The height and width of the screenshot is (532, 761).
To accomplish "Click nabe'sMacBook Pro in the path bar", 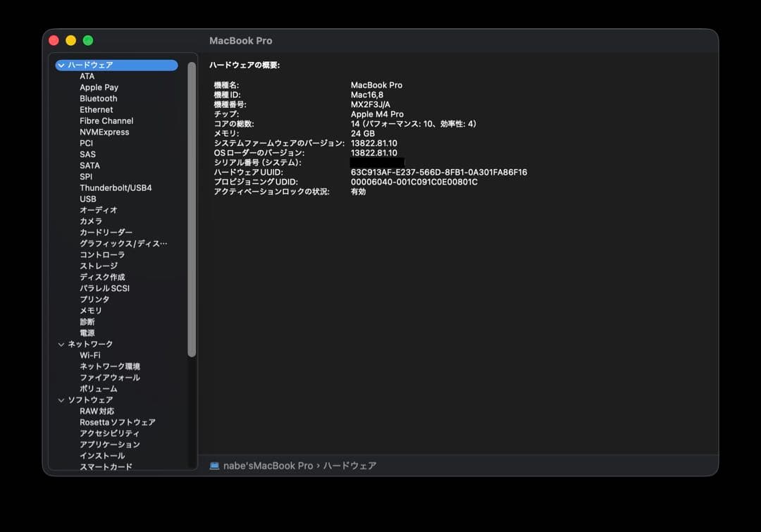I will tap(268, 466).
